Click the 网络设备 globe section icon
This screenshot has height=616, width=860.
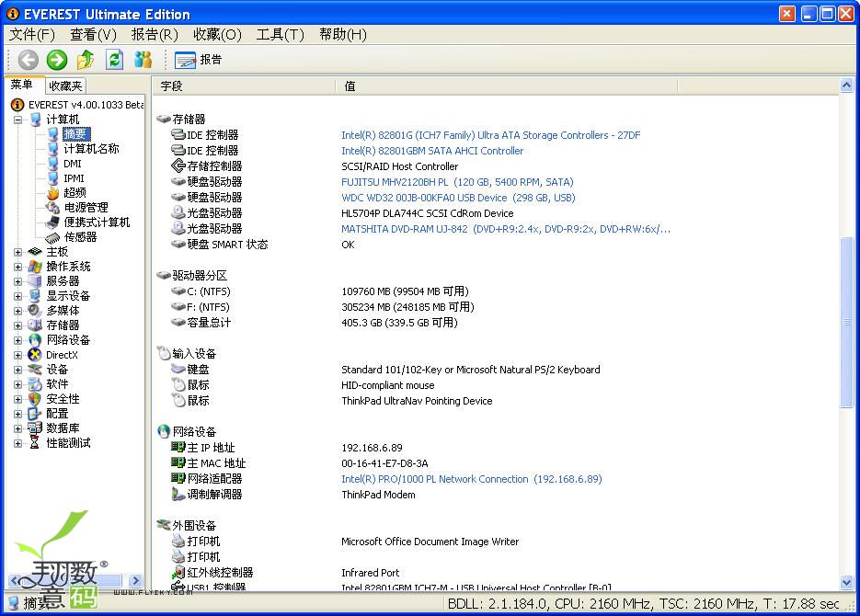point(164,432)
